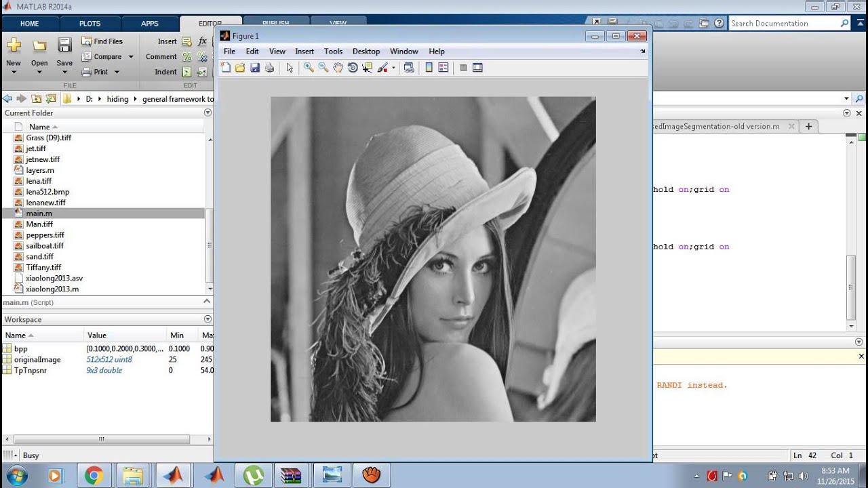Expand the Save dropdown arrow

64,72
